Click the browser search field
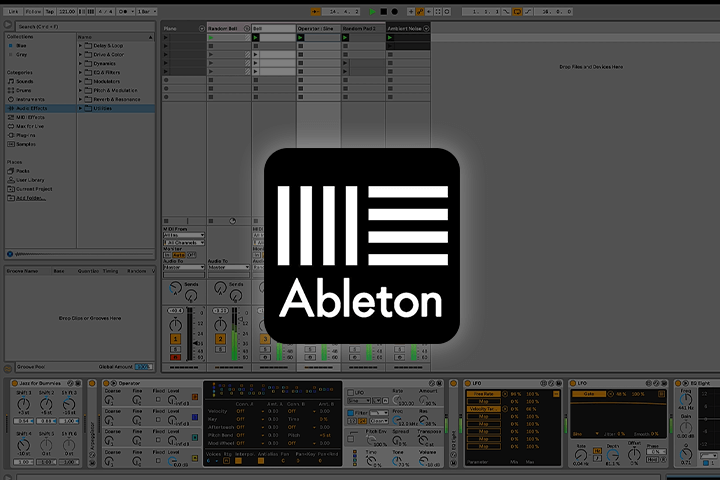The image size is (720, 480). point(85,27)
